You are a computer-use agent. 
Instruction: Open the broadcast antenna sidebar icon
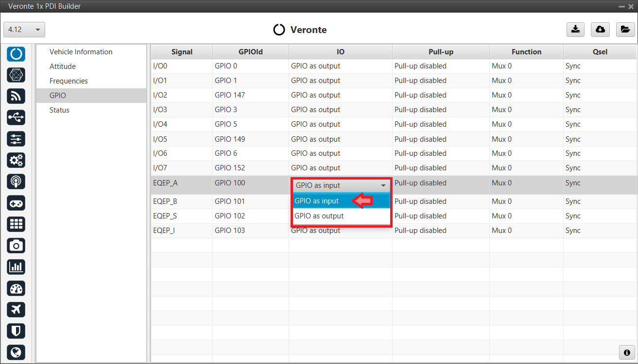coord(16,182)
